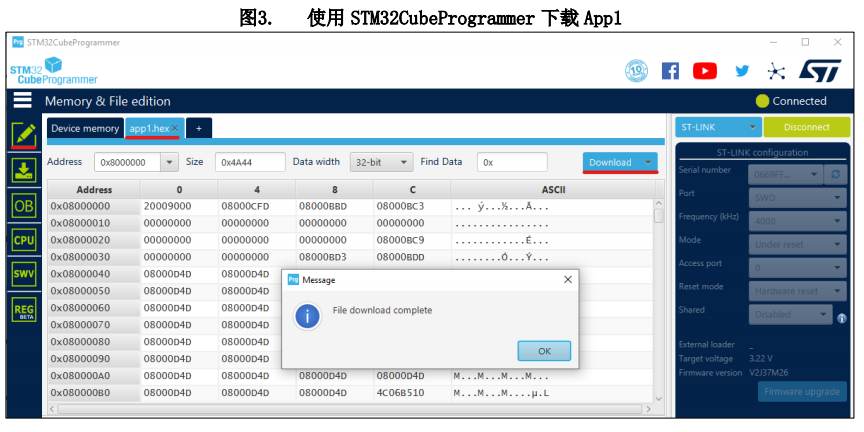Open the Address combo box arrow
864x432 pixels.
tap(169, 163)
